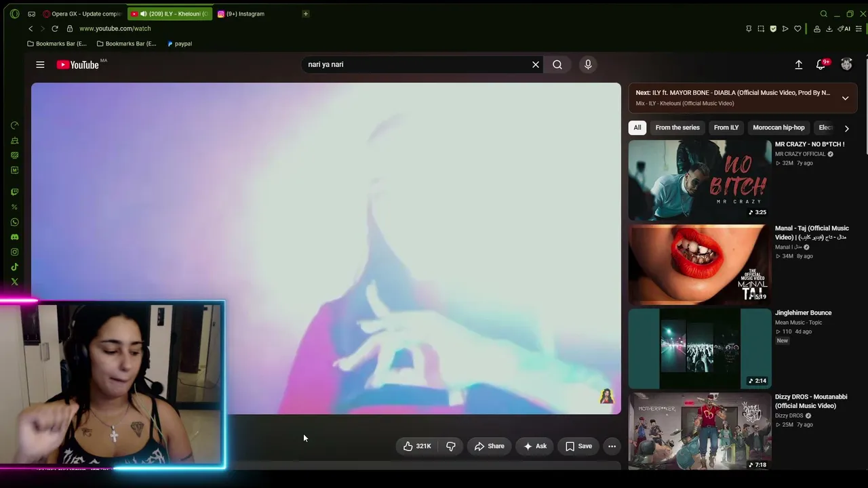Toggle Opera ad blocker shield
The image size is (868, 488).
[773, 28]
